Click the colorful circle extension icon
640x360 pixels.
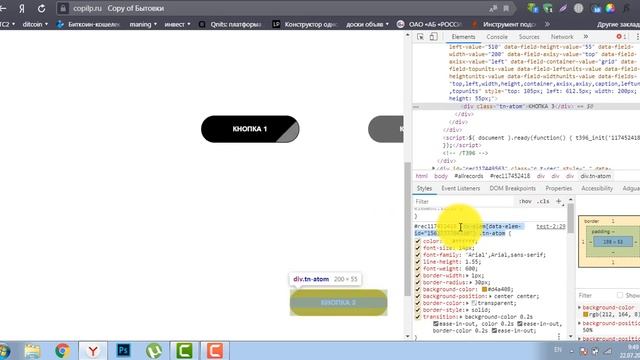610,8
